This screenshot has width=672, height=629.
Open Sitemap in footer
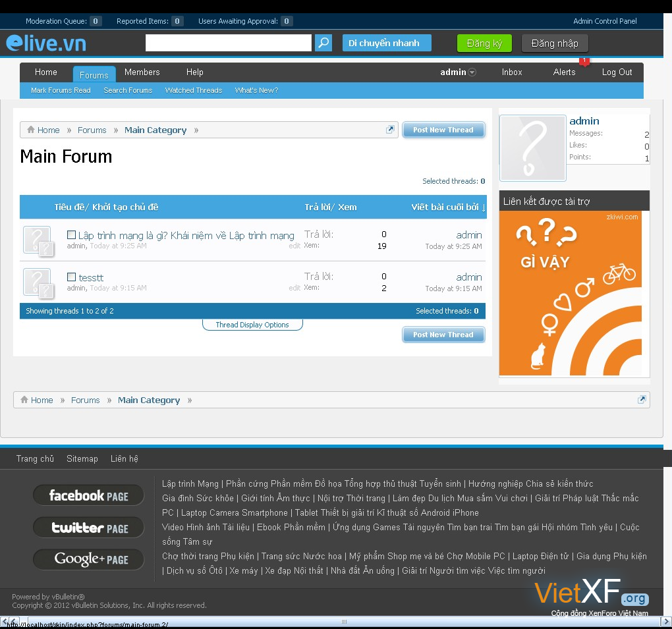(x=82, y=458)
